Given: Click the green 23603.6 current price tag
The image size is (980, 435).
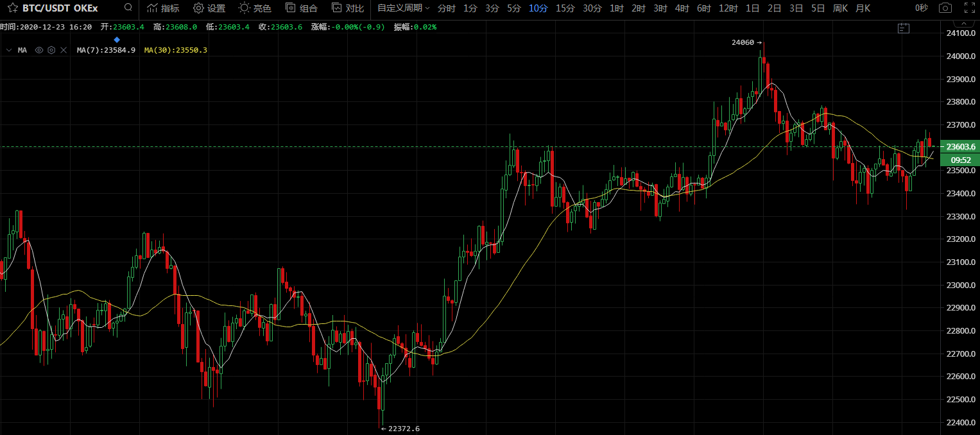Looking at the screenshot, I should 959,147.
